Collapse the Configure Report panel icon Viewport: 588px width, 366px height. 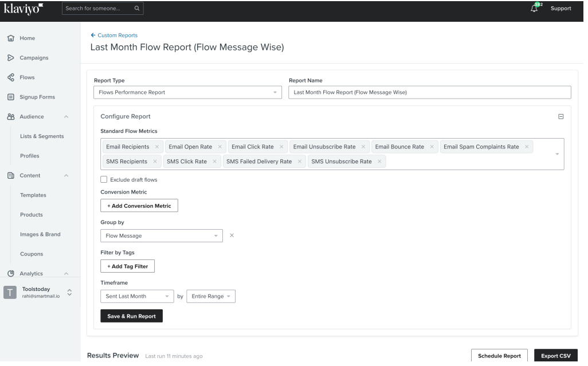tap(560, 116)
